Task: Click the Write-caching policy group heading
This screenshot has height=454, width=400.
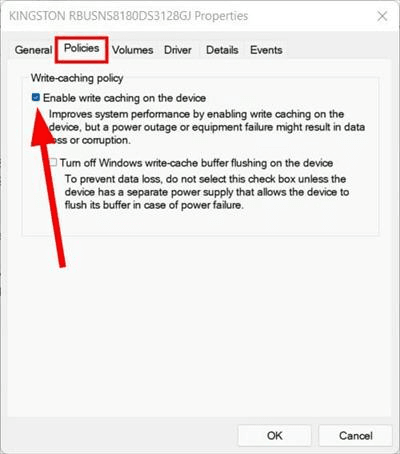Action: pos(77,78)
